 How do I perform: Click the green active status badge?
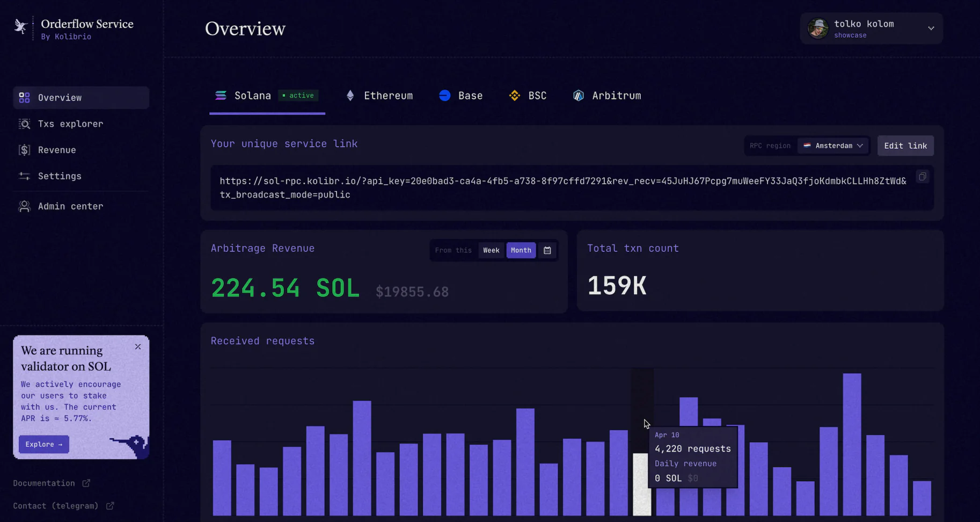click(298, 96)
